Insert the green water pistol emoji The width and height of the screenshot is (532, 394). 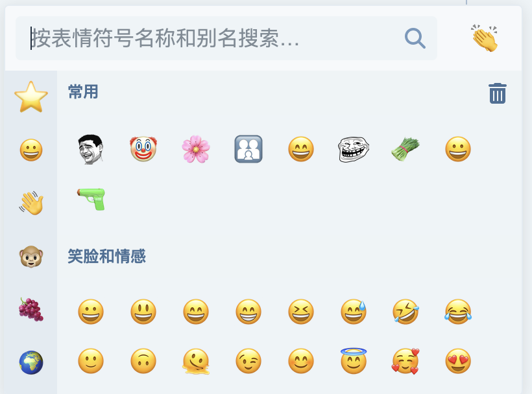pyautogui.click(x=91, y=199)
